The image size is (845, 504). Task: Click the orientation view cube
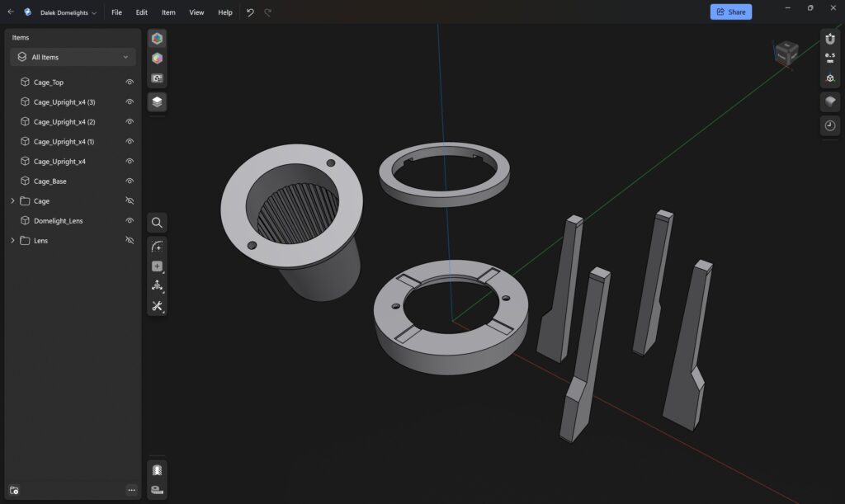786,54
